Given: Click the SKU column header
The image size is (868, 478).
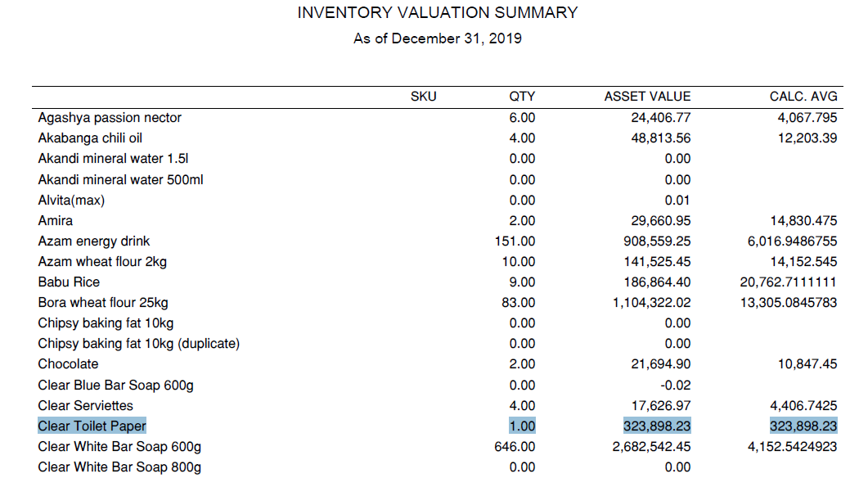Looking at the screenshot, I should [423, 97].
